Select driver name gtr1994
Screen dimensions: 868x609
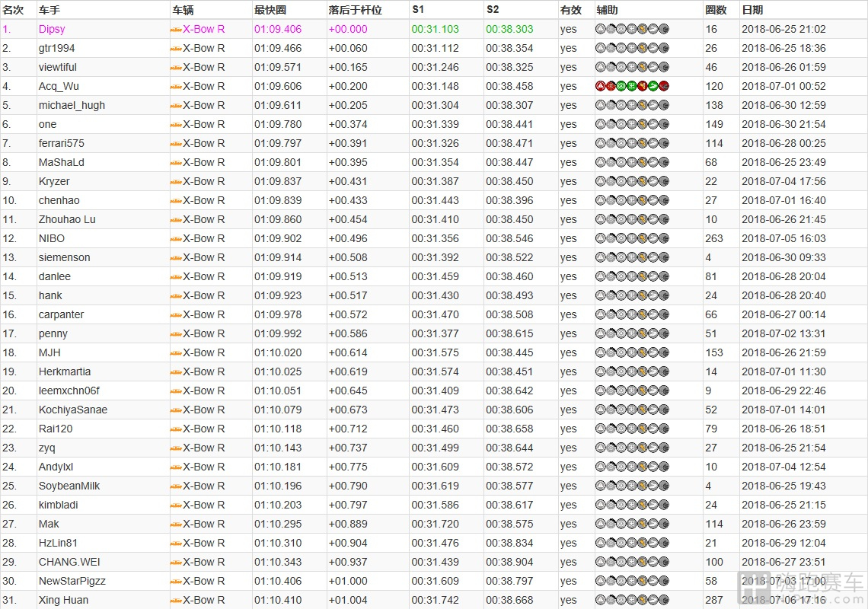pos(56,48)
